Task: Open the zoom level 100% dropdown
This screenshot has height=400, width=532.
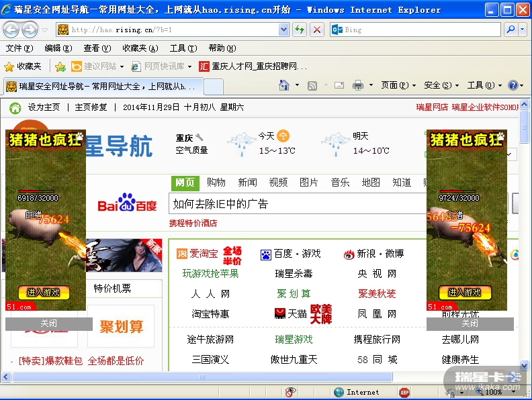Action: [513, 392]
